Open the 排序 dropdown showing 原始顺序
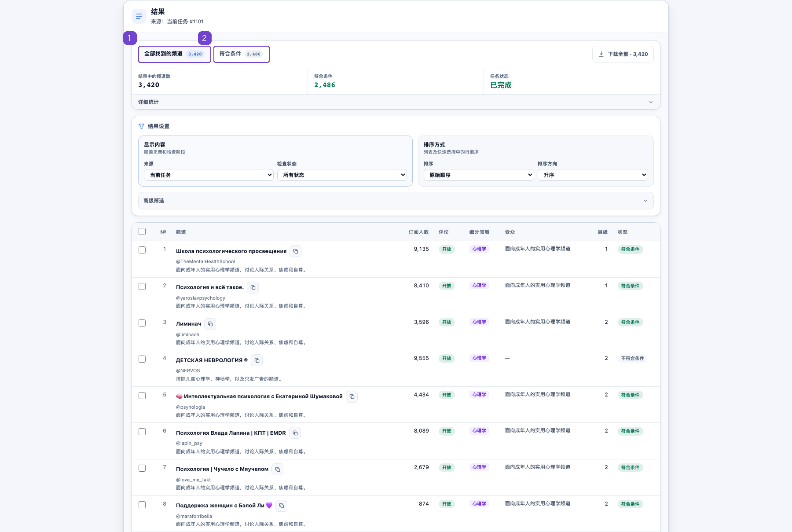792x532 pixels. pyautogui.click(x=479, y=175)
